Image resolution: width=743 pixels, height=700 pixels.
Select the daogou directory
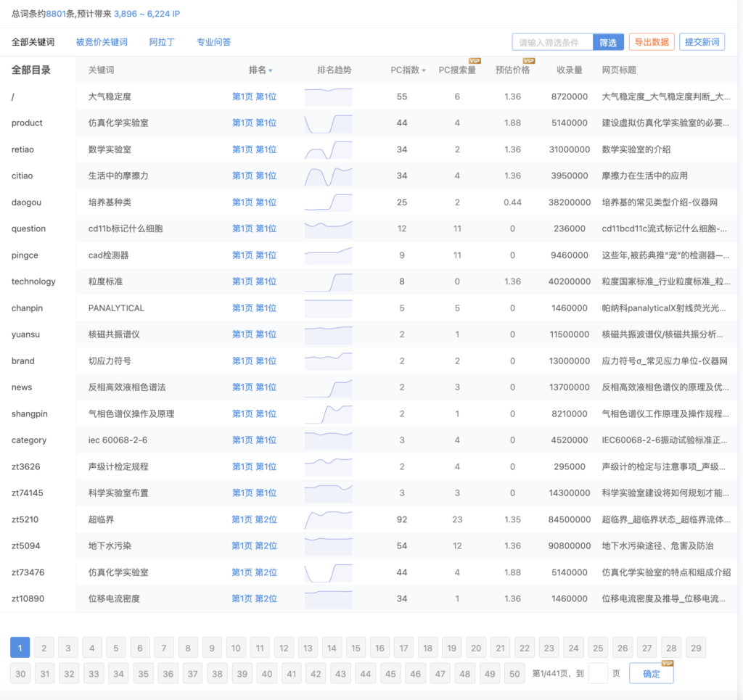point(26,202)
